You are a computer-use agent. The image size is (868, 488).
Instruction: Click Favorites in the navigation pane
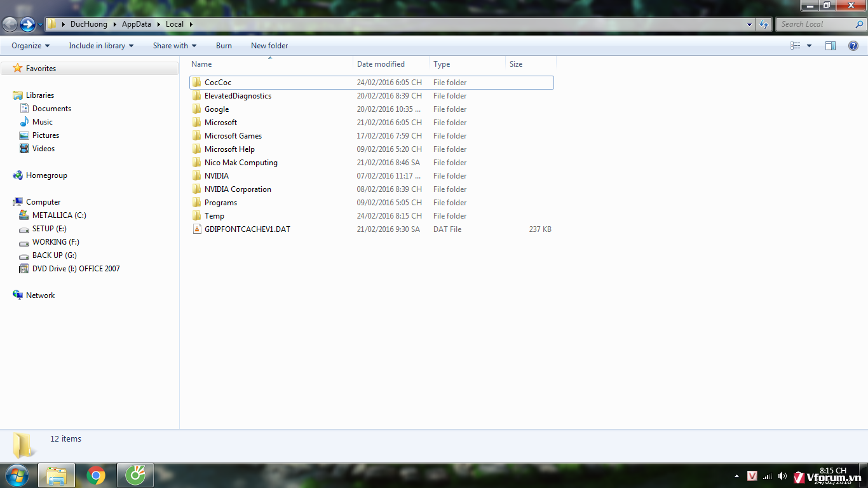[x=41, y=69]
